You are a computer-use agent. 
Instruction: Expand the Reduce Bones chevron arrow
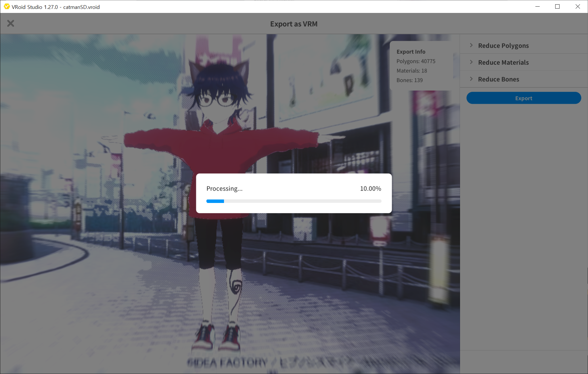click(471, 79)
